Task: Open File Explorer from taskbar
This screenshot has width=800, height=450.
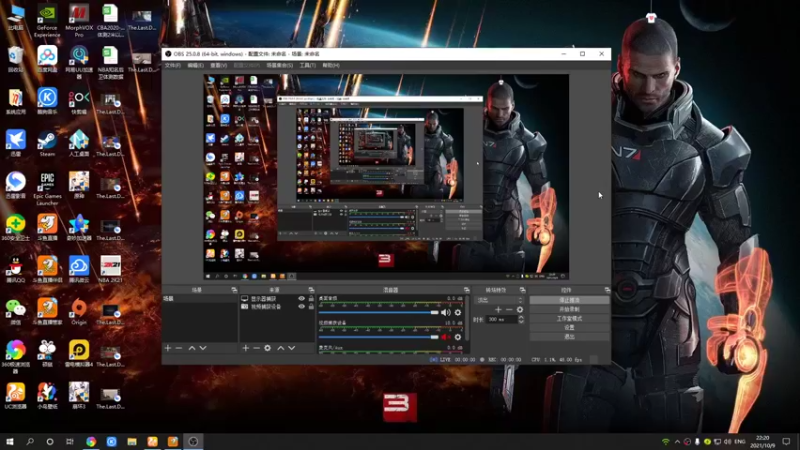Action: [132, 441]
